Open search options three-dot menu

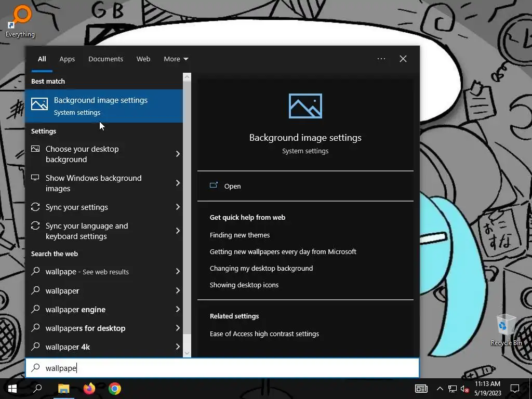381,59
